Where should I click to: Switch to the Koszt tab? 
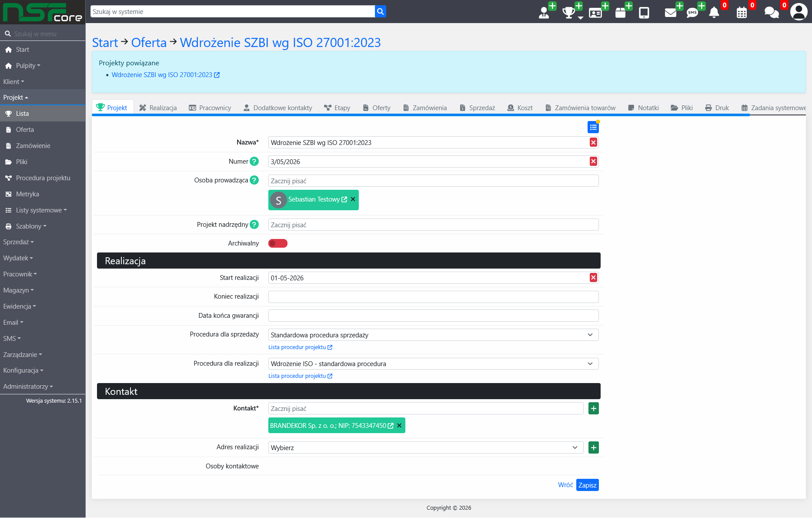click(520, 108)
